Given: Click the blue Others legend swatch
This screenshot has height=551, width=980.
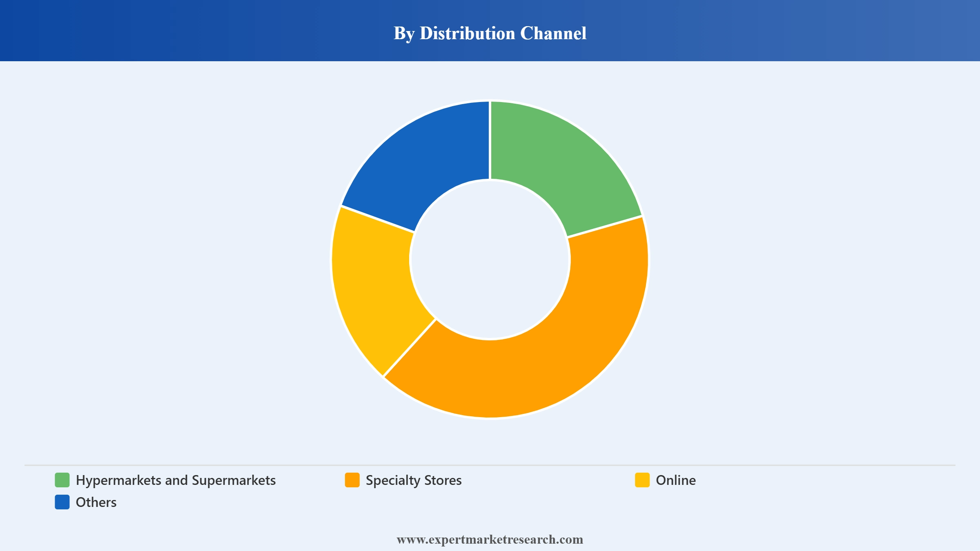Looking at the screenshot, I should [62, 502].
